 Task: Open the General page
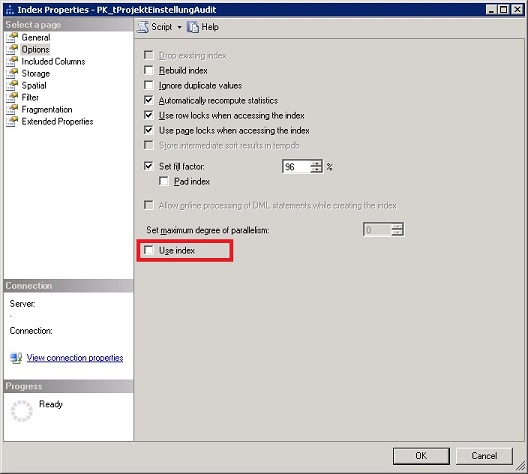36,37
